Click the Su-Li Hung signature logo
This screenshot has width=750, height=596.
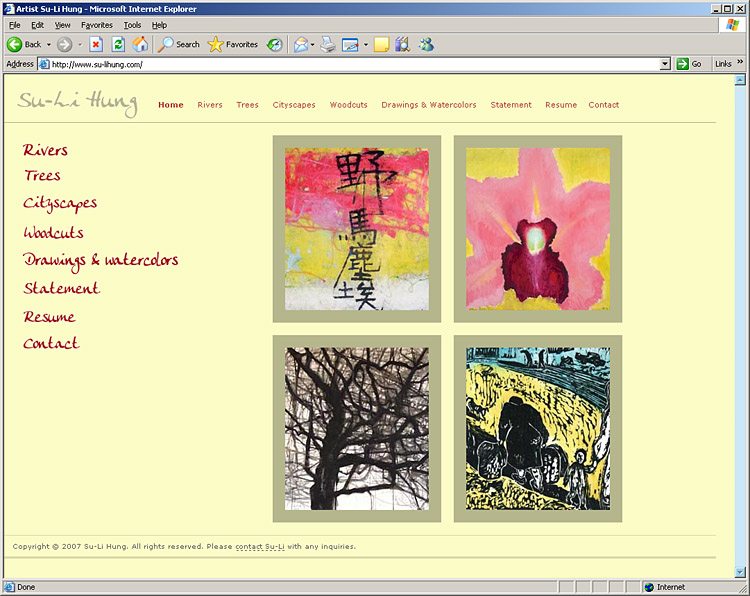coord(78,102)
